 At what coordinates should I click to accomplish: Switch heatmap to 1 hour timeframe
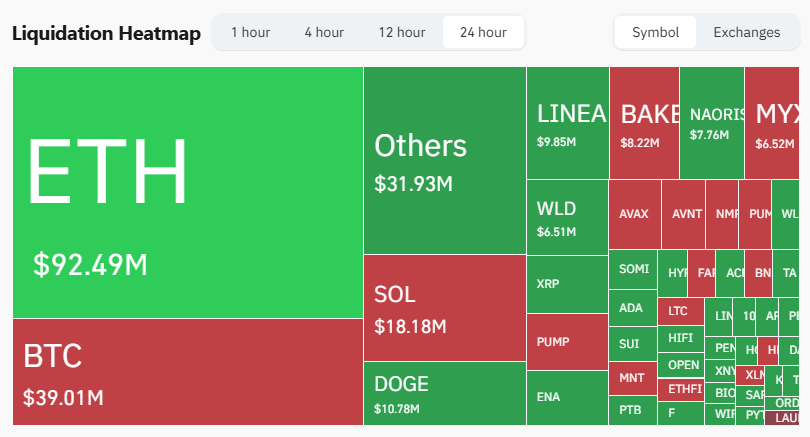(251, 32)
